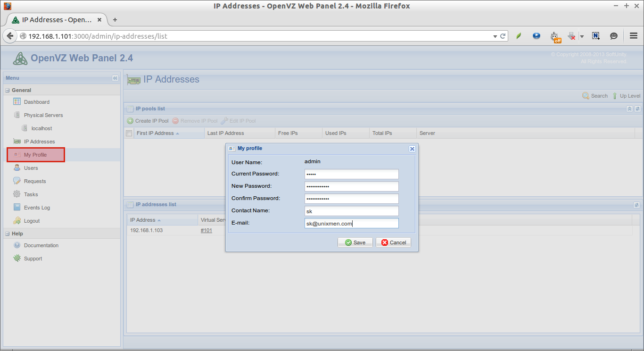
Task: Collapse the General menu section
Action: click(8, 90)
